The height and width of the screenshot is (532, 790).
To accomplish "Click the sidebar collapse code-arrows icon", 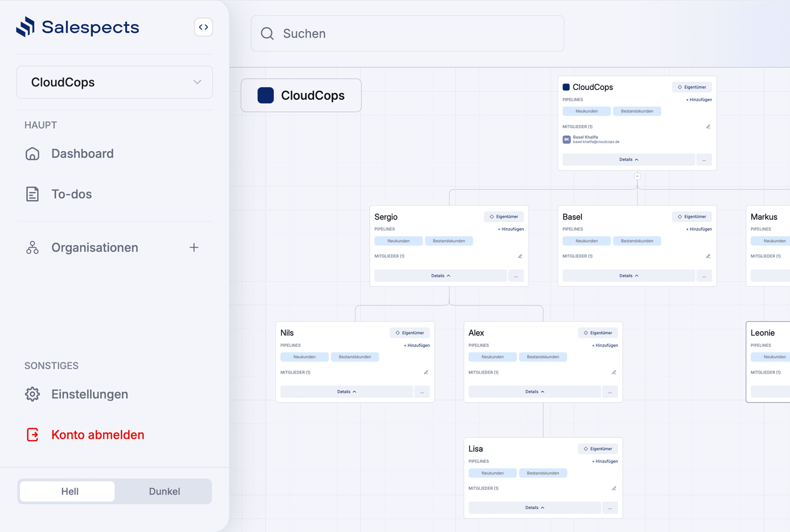I will pyautogui.click(x=203, y=27).
